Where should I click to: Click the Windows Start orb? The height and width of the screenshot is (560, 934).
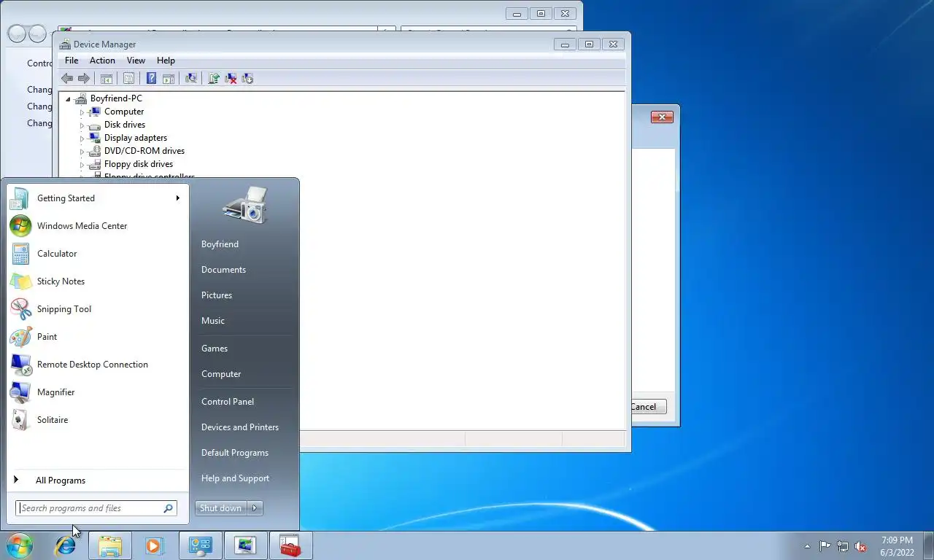pos(20,545)
